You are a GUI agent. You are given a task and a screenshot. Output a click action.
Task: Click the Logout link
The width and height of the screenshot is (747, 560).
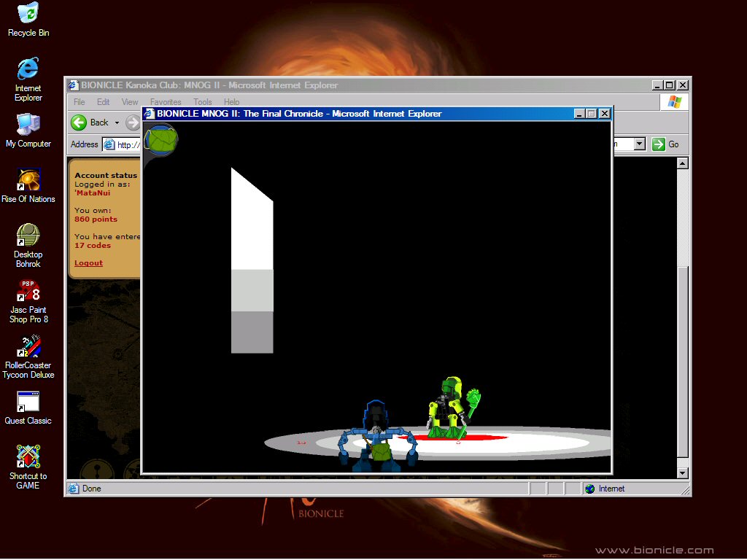pos(88,262)
